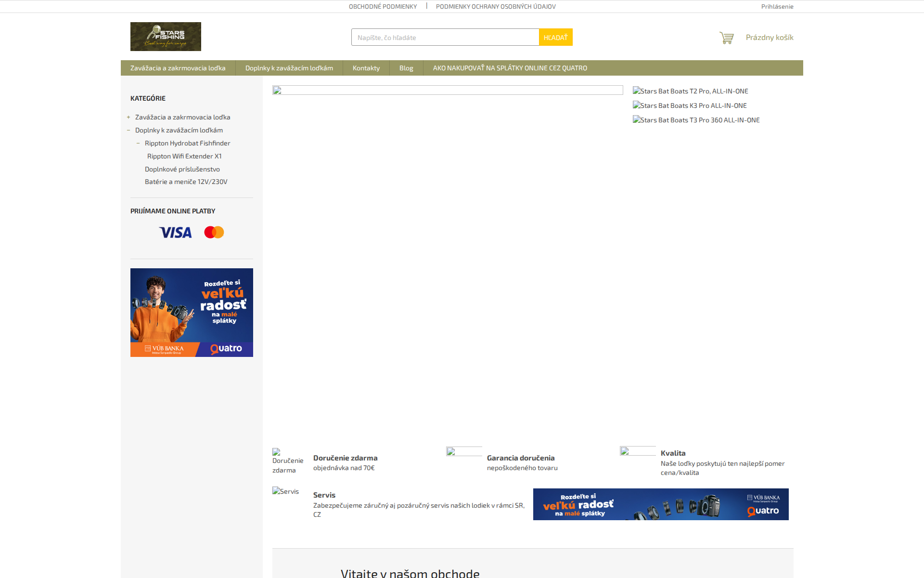Select the Stars Bat Boats T2 Pro link
Image resolution: width=924 pixels, height=578 pixels.
pos(691,91)
